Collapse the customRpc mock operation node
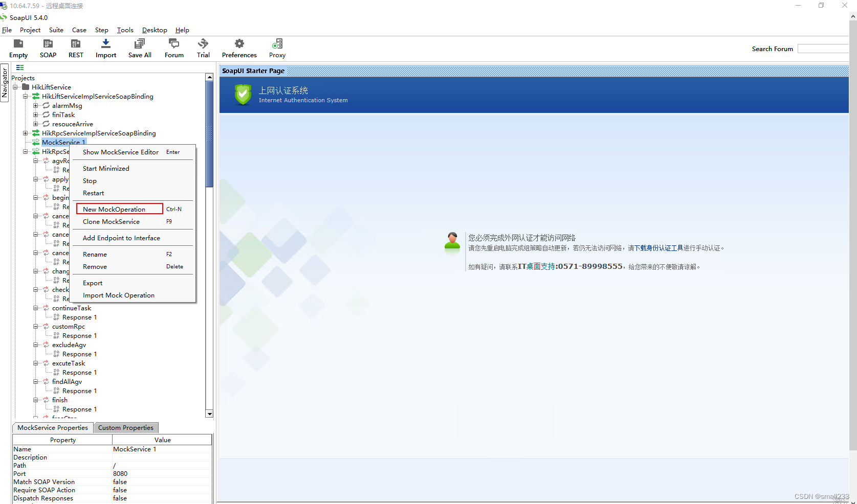857x504 pixels. click(x=36, y=326)
